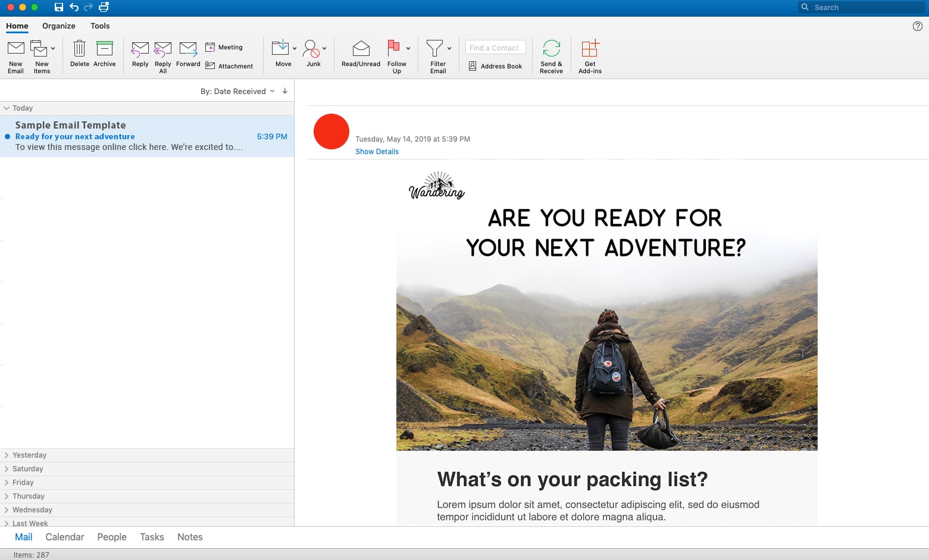This screenshot has width=929, height=560.
Task: Open the Address Book
Action: (495, 66)
